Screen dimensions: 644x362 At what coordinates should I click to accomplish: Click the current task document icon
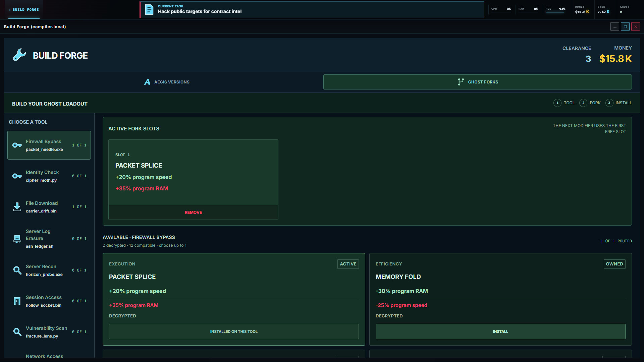click(149, 9)
